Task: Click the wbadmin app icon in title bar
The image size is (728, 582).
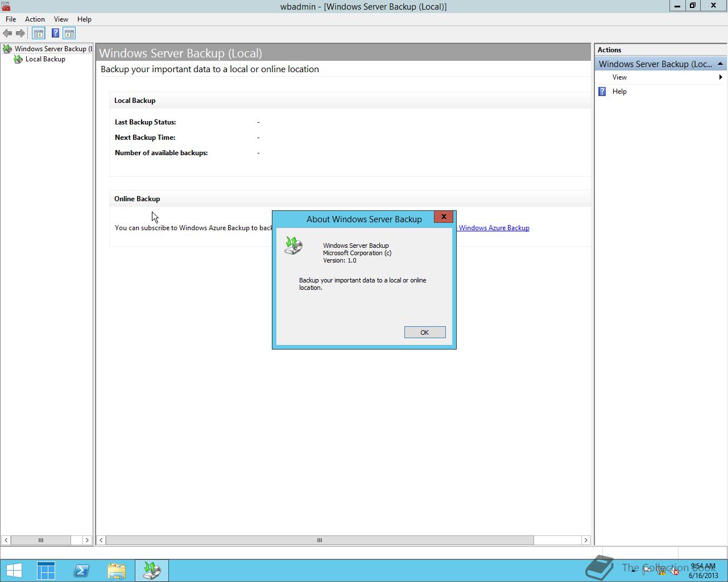Action: pos(6,6)
